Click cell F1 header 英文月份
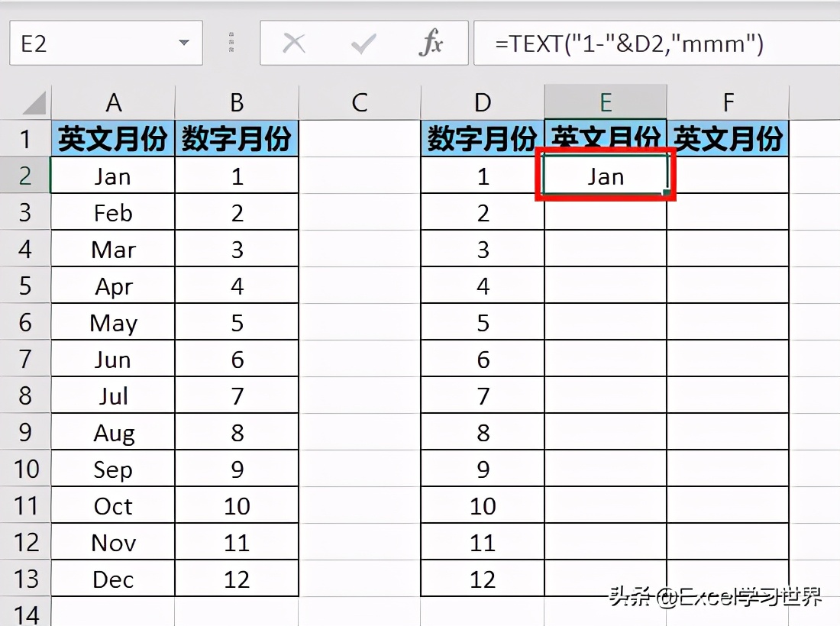 pyautogui.click(x=728, y=139)
